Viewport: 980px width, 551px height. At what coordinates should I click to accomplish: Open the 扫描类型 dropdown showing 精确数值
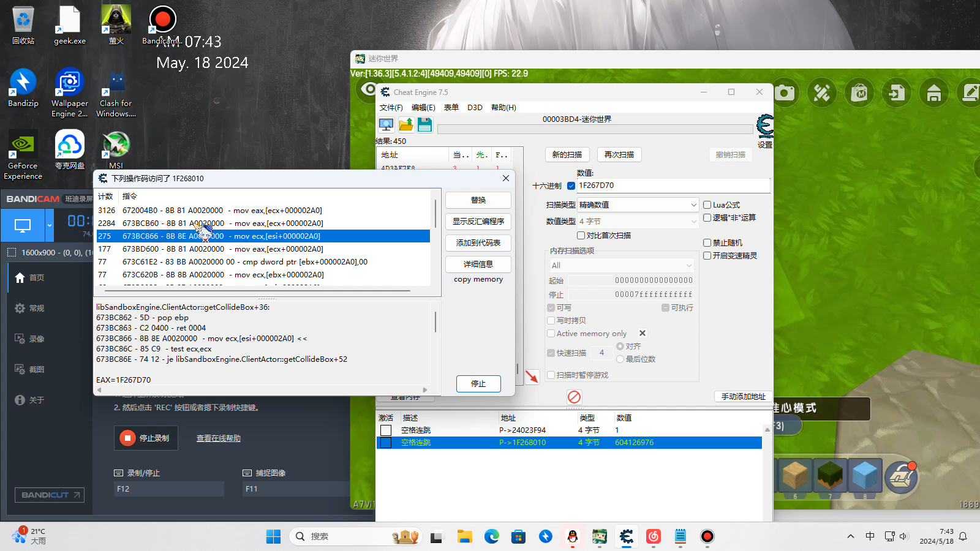[x=638, y=205]
